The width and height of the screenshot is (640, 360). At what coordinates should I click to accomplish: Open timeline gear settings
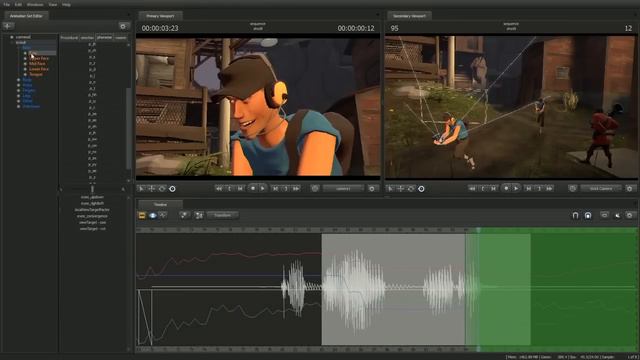(629, 215)
